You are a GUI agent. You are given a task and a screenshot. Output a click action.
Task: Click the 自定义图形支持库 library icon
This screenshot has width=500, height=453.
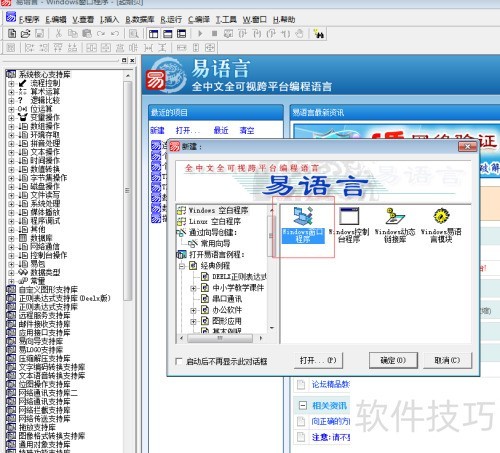pos(11,290)
